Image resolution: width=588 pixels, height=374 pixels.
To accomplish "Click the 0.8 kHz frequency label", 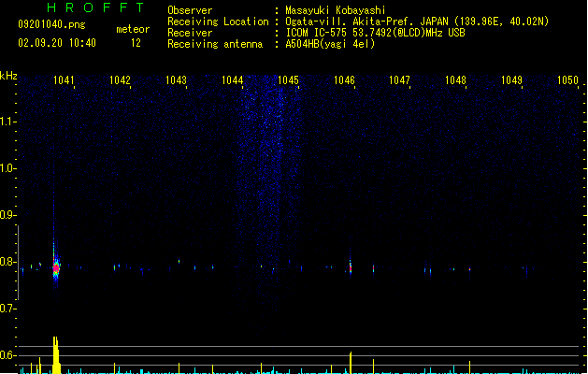I will click(x=7, y=262).
